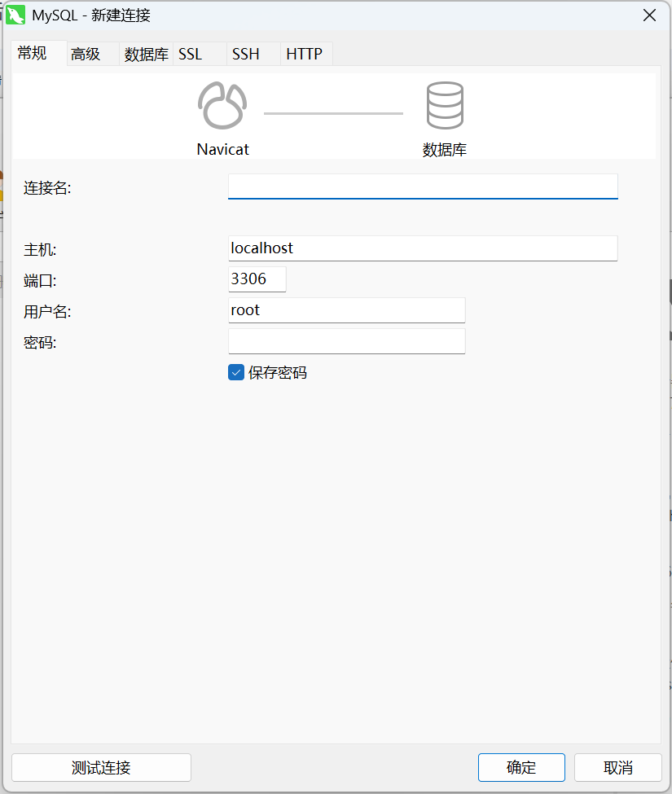
Task: Click the 密码 input field
Action: pyautogui.click(x=347, y=340)
